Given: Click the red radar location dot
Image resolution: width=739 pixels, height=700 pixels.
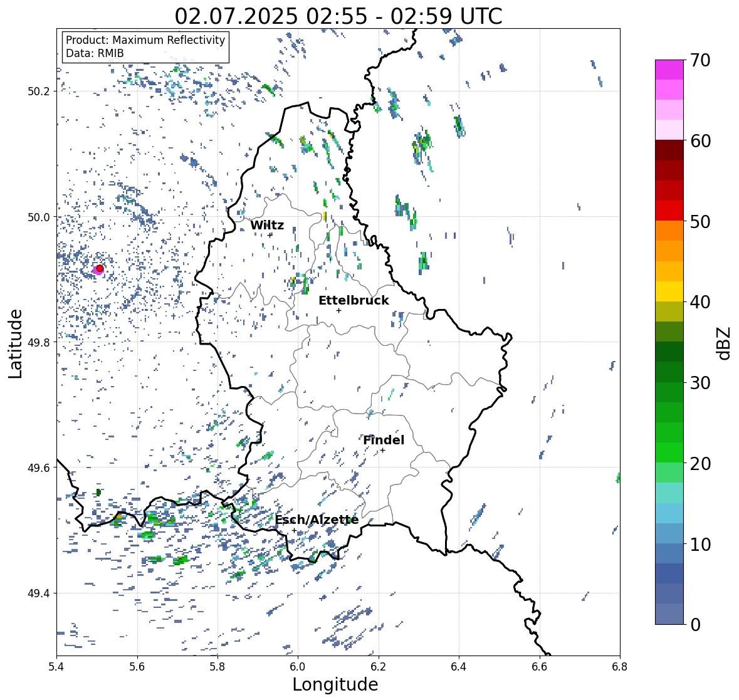Looking at the screenshot, I should pos(100,268).
